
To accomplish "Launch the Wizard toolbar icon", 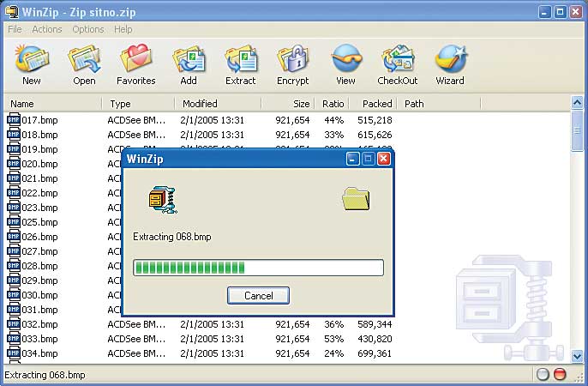I will pos(450,58).
